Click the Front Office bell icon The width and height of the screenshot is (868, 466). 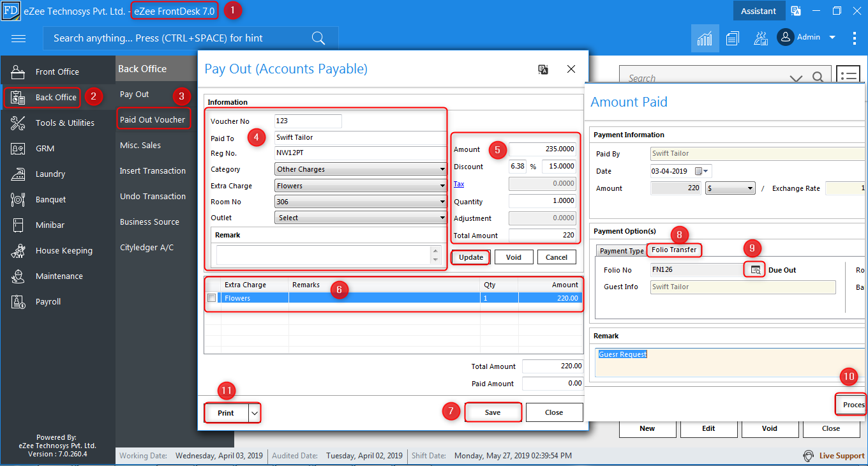[x=18, y=71]
